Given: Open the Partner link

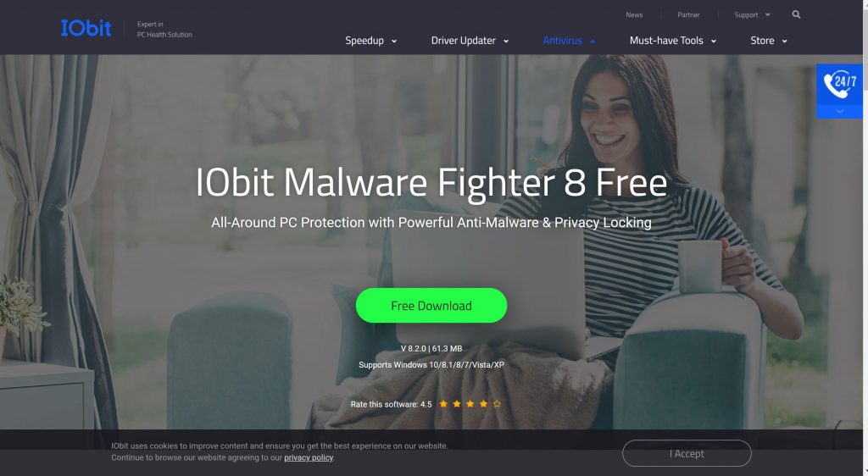Looking at the screenshot, I should [688, 15].
